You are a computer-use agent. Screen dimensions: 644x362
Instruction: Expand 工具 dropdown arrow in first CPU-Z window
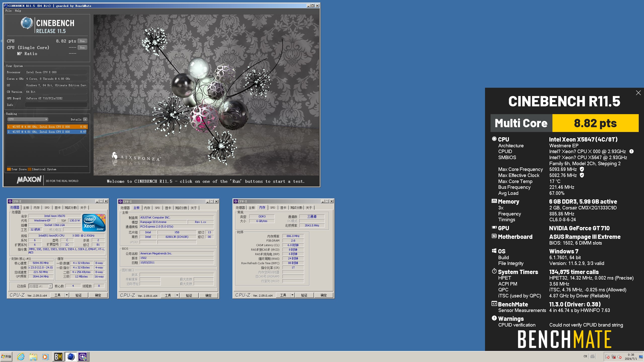67,295
